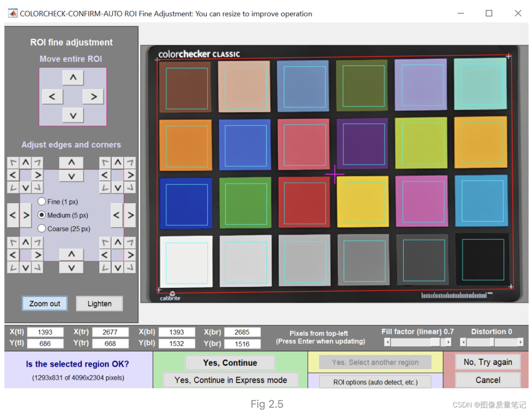Viewport: 532px width, 412px height.
Task: Nudge top-right corner up (^ in top-right cluster)
Action: point(117,163)
